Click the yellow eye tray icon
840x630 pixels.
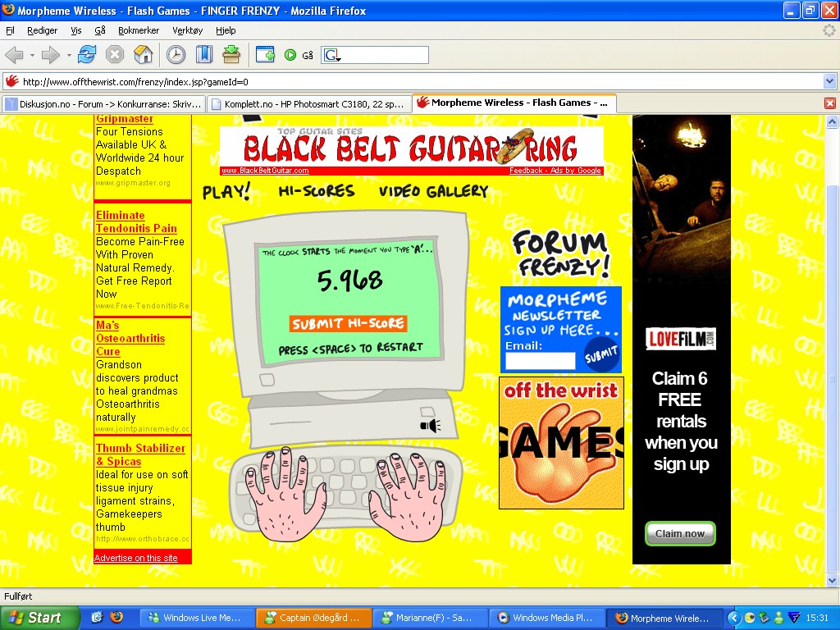click(x=750, y=618)
